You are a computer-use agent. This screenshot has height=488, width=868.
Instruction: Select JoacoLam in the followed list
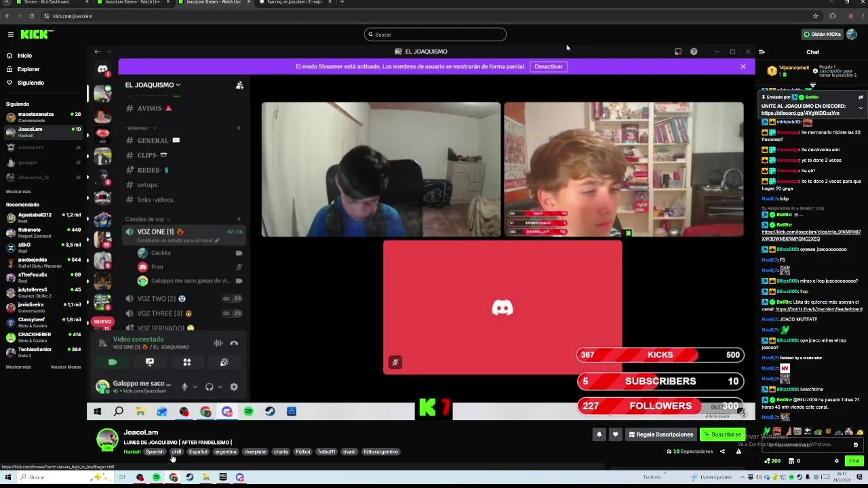43,132
